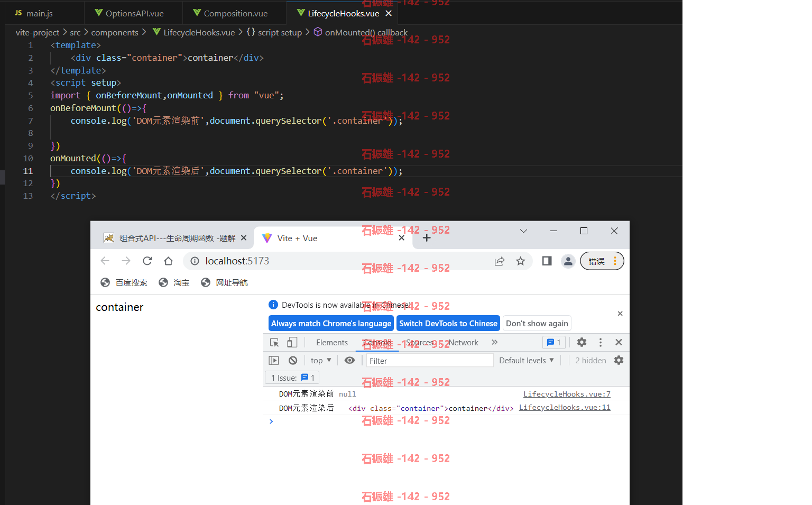812x505 pixels.
Task: Toggle browser side panel
Action: 547,261
